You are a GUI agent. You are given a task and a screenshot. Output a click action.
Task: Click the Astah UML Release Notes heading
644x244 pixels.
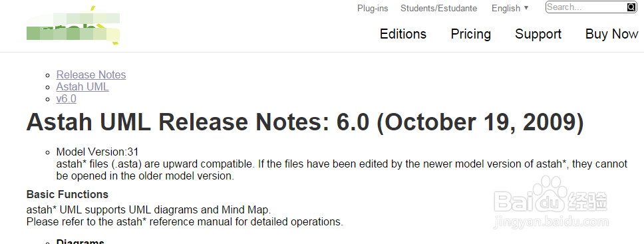(x=305, y=122)
